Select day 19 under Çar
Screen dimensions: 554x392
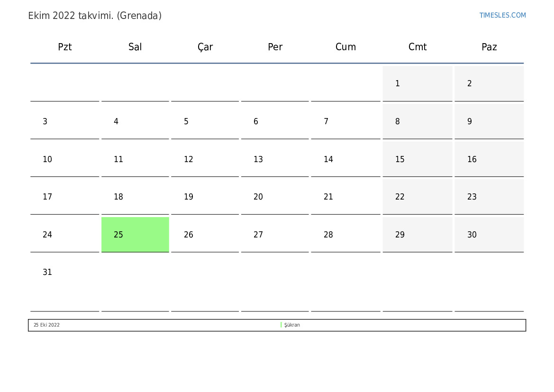coord(205,197)
